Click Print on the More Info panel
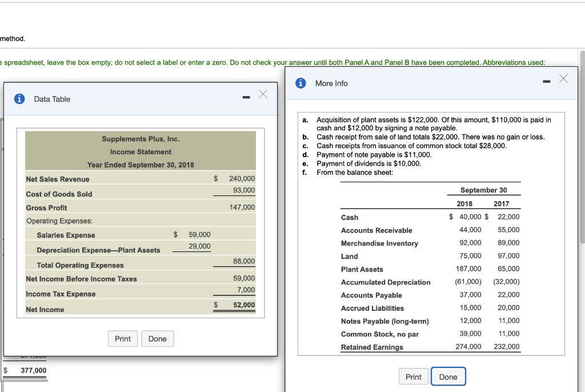The image size is (585, 392). click(413, 377)
